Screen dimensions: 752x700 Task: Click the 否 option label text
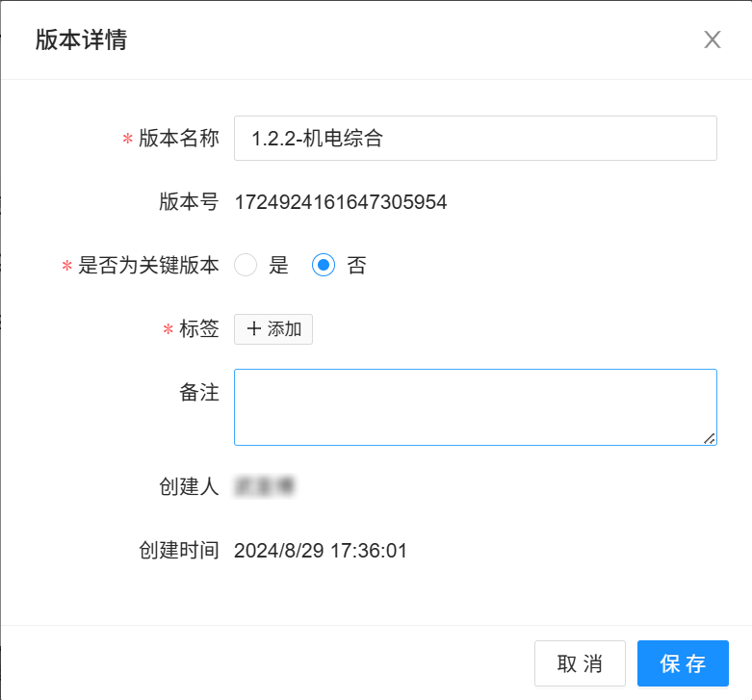356,265
